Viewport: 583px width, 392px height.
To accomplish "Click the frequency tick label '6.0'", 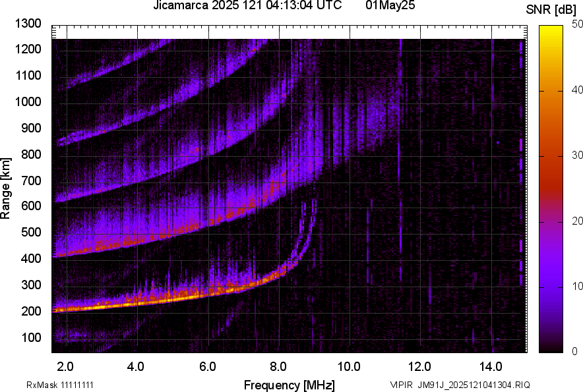I will [x=208, y=367].
